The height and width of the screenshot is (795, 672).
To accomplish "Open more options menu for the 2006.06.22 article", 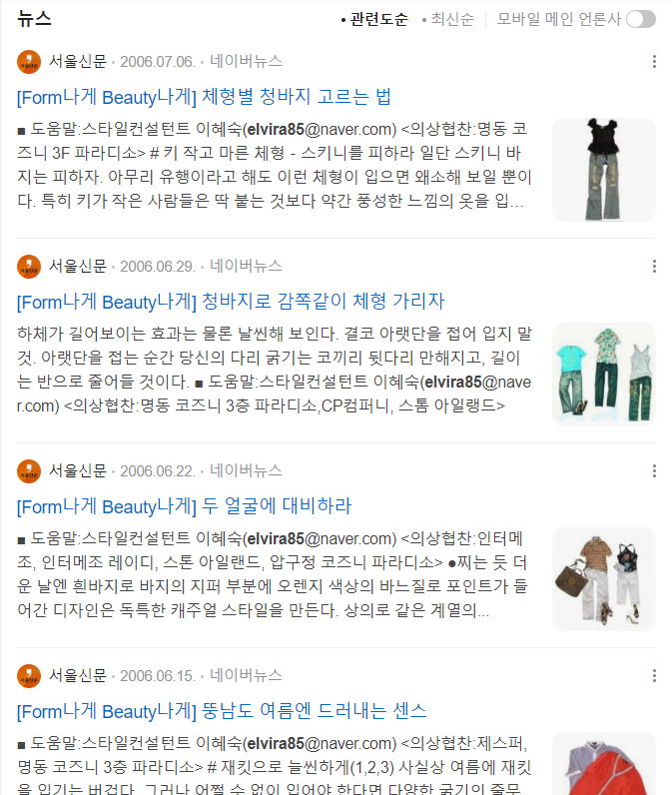I will (x=654, y=471).
